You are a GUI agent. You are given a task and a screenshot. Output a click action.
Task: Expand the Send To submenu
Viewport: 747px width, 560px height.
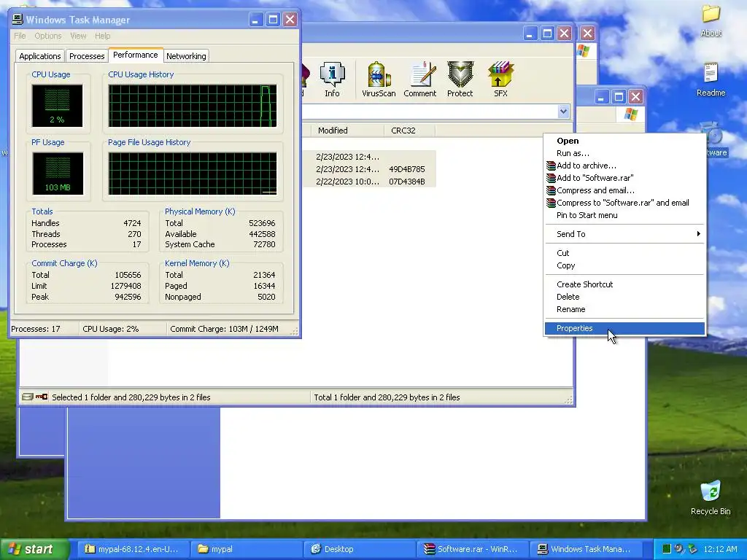(624, 234)
